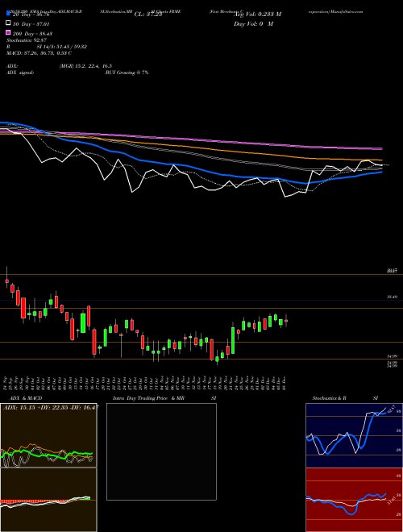Click the 38.49 price axis label

[x=392, y=297]
